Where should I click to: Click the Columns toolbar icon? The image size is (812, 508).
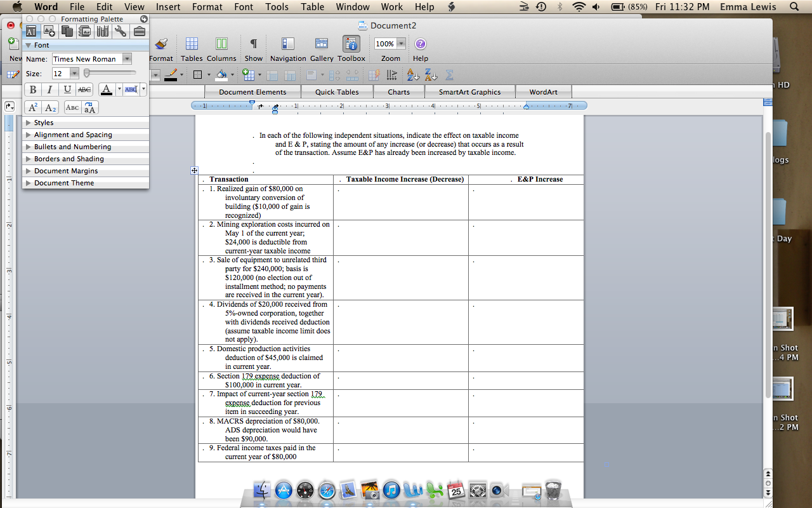[221, 44]
